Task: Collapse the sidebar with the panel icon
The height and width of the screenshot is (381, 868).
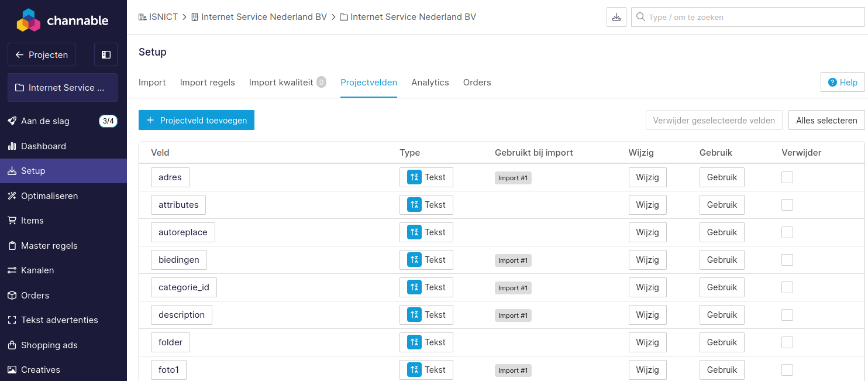Action: click(105, 54)
